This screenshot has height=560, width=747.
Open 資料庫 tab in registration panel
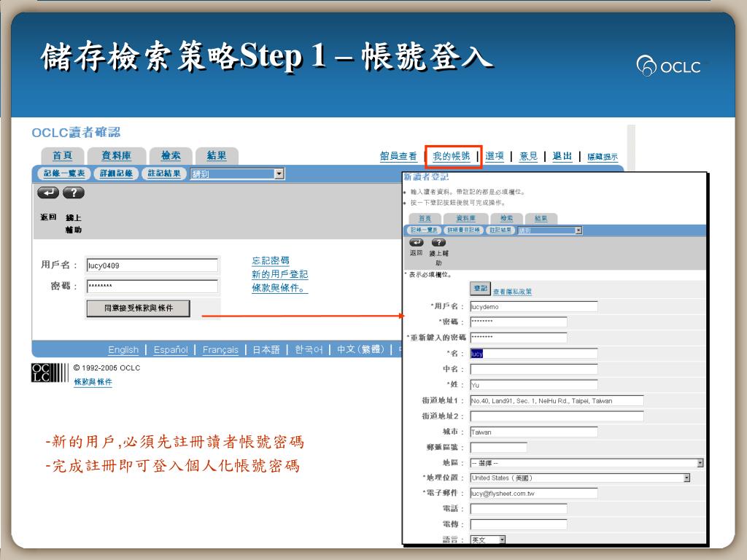click(x=465, y=218)
